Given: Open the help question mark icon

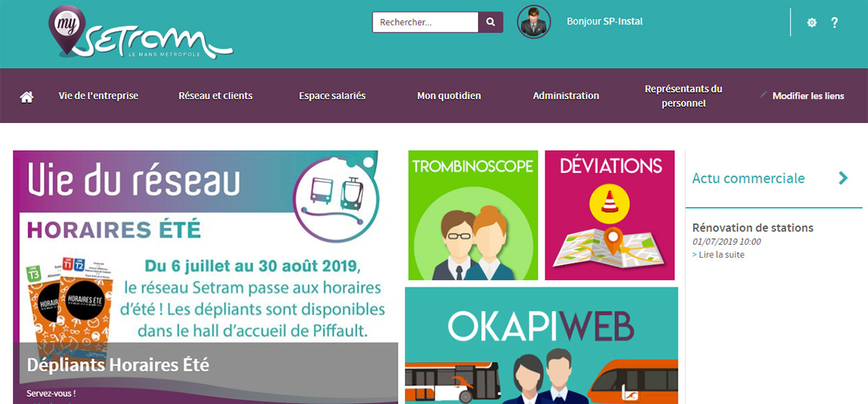Looking at the screenshot, I should (834, 23).
